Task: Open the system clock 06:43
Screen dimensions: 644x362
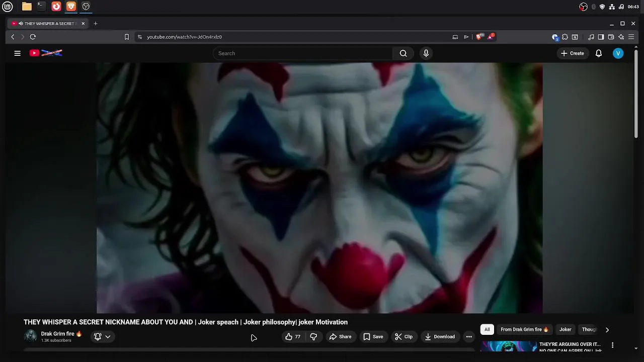Action: (x=633, y=7)
